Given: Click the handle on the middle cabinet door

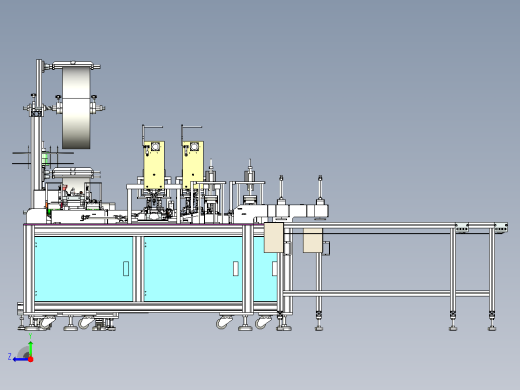Looking at the screenshot, I should [x=236, y=269].
